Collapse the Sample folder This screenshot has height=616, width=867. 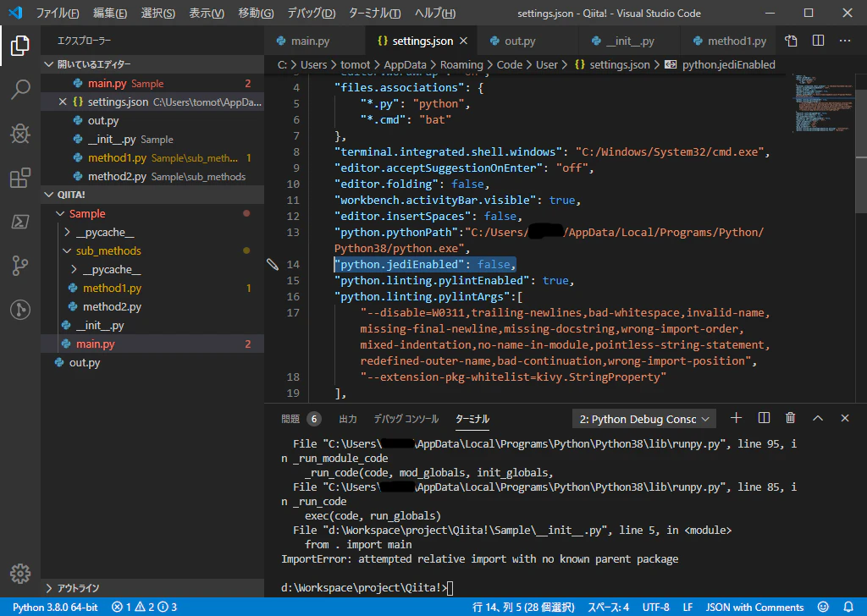[x=152, y=214]
